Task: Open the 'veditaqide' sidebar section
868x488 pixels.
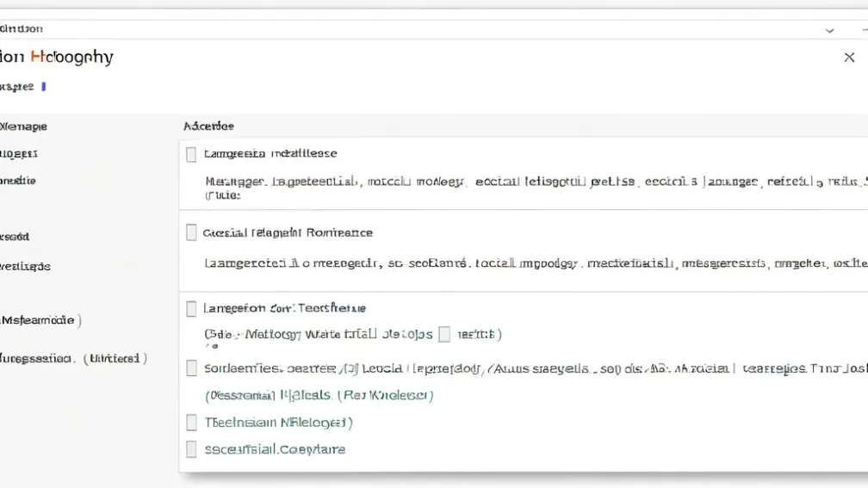Action: point(26,266)
